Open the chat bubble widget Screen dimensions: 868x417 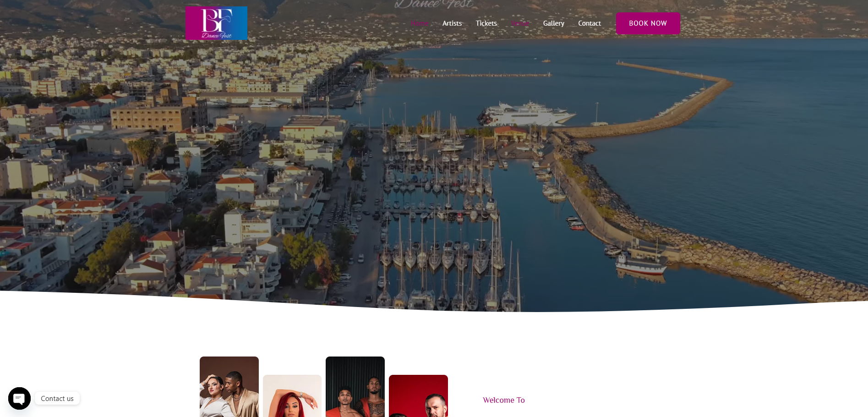[19, 398]
